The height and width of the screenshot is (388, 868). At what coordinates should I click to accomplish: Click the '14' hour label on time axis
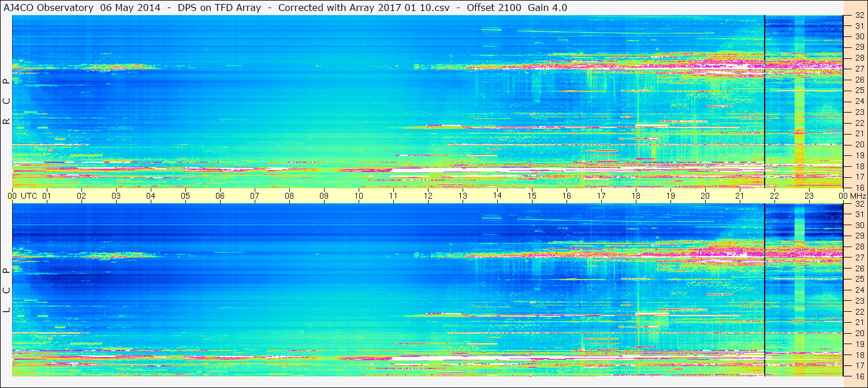click(x=497, y=196)
